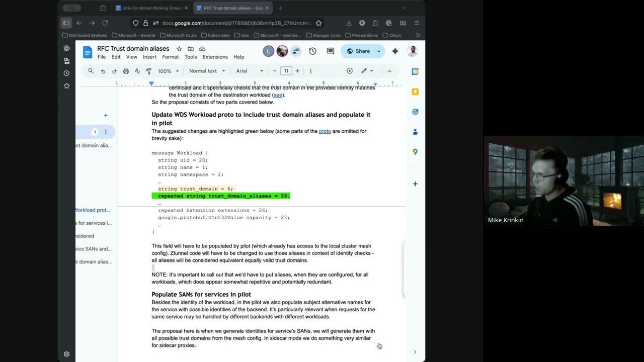Open Google Tasks in the side panel
This screenshot has width=644, height=362.
pyautogui.click(x=415, y=112)
